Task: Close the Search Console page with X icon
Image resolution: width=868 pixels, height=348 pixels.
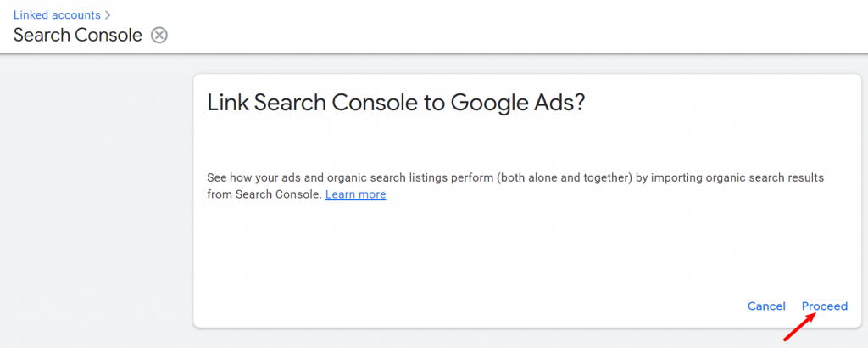Action: 159,36
